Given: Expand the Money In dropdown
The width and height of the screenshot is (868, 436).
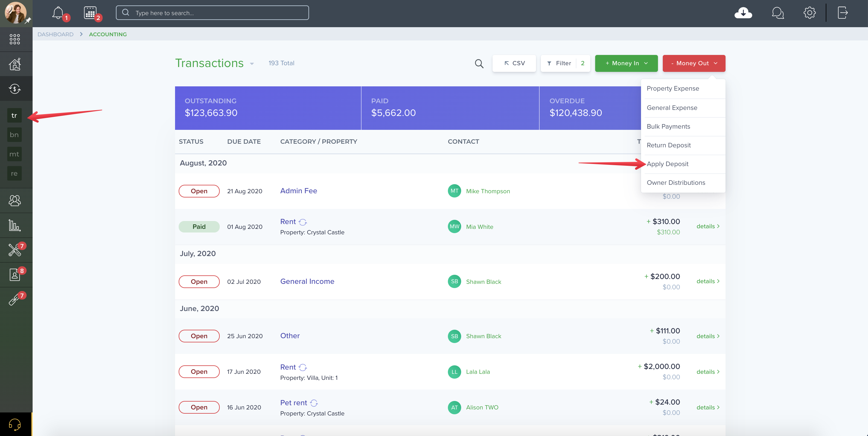Looking at the screenshot, I should click(626, 63).
